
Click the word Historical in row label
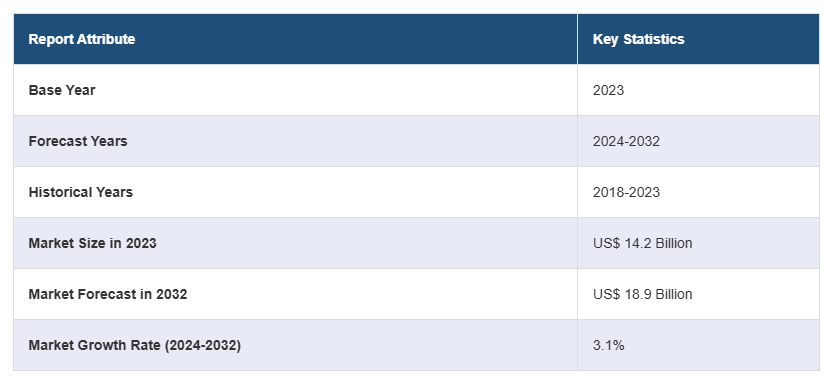(x=55, y=192)
